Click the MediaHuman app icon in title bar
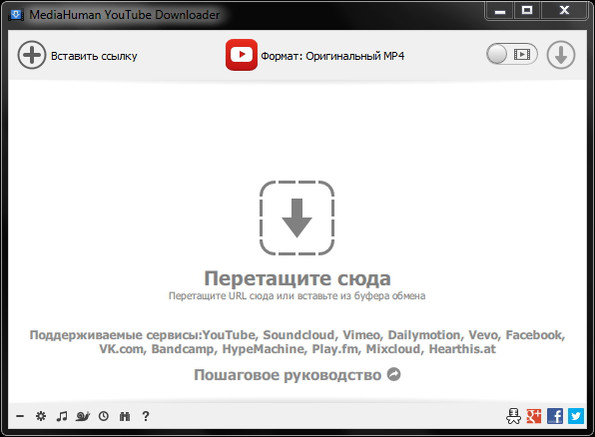The height and width of the screenshot is (437, 595). pyautogui.click(x=16, y=15)
